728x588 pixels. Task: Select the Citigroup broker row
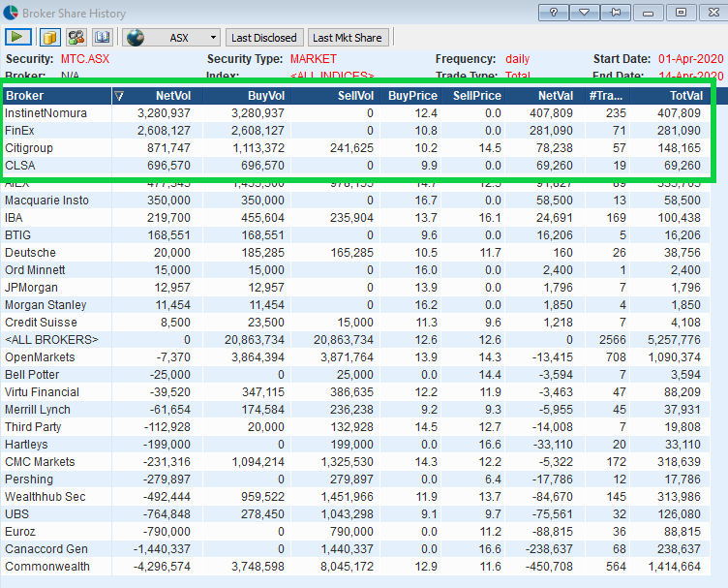(356, 147)
